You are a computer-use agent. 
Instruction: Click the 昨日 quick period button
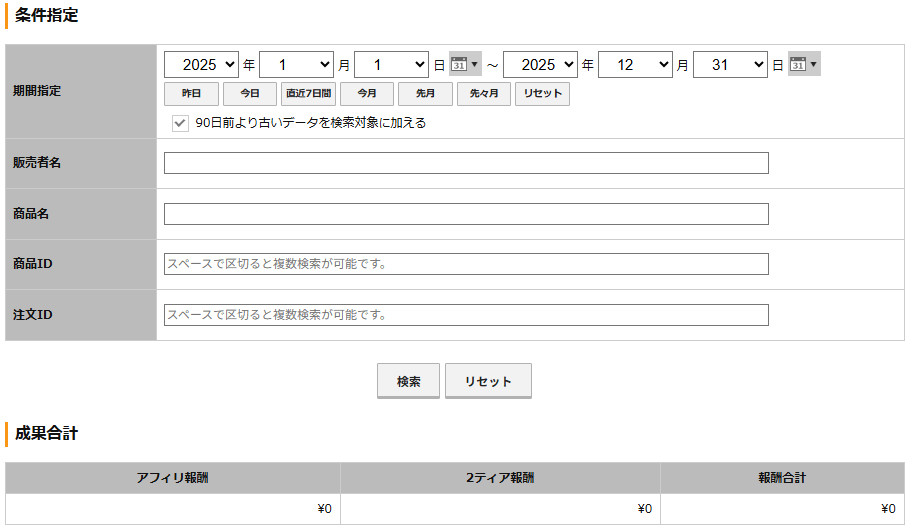[x=191, y=94]
